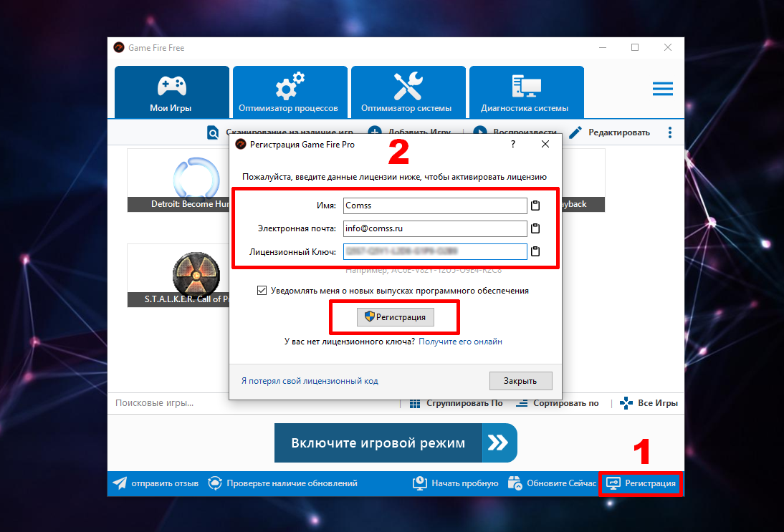Viewport: 784px width, 532px height.
Task: Click отправить отзыв in status bar
Action: coord(156,483)
